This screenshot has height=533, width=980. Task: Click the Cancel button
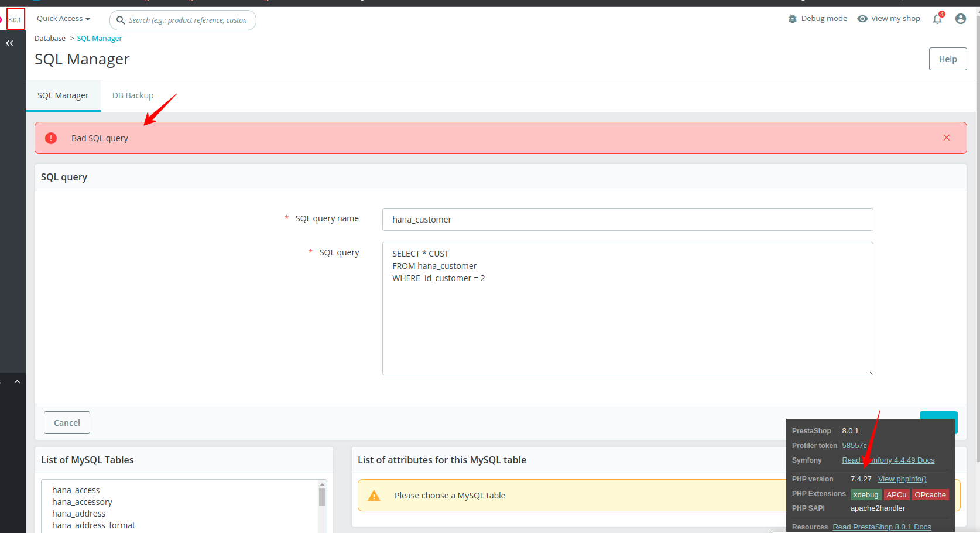(67, 422)
